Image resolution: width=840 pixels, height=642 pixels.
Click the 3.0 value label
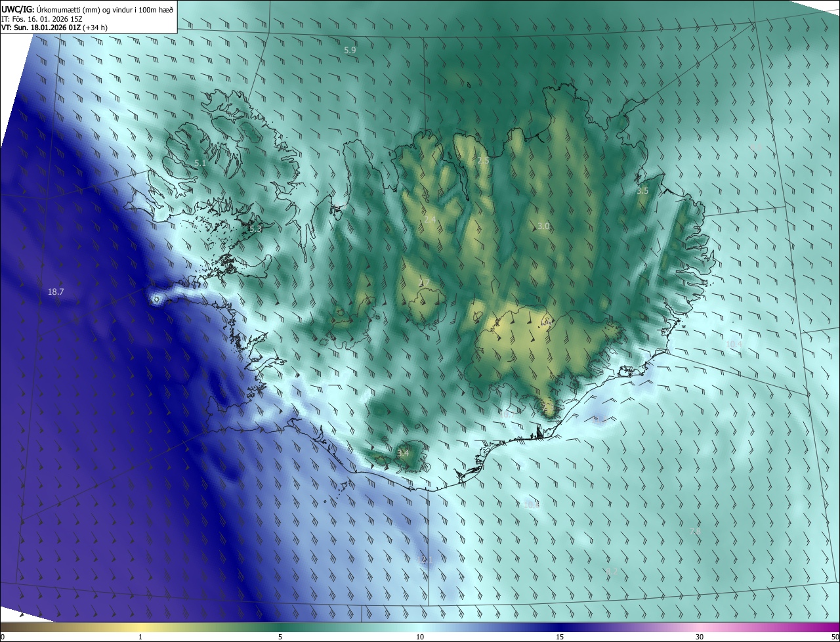coord(543,226)
